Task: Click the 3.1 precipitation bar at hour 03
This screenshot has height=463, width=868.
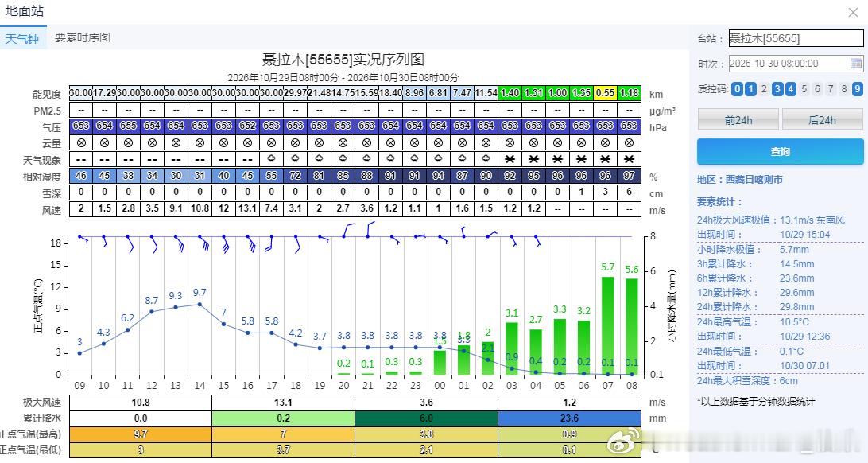Action: tap(512, 348)
